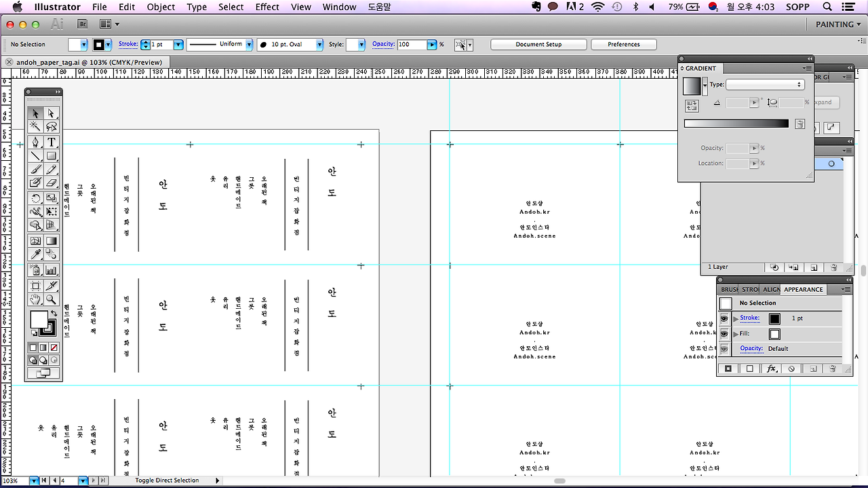Expand the Fill row in Appearance panel

click(736, 334)
